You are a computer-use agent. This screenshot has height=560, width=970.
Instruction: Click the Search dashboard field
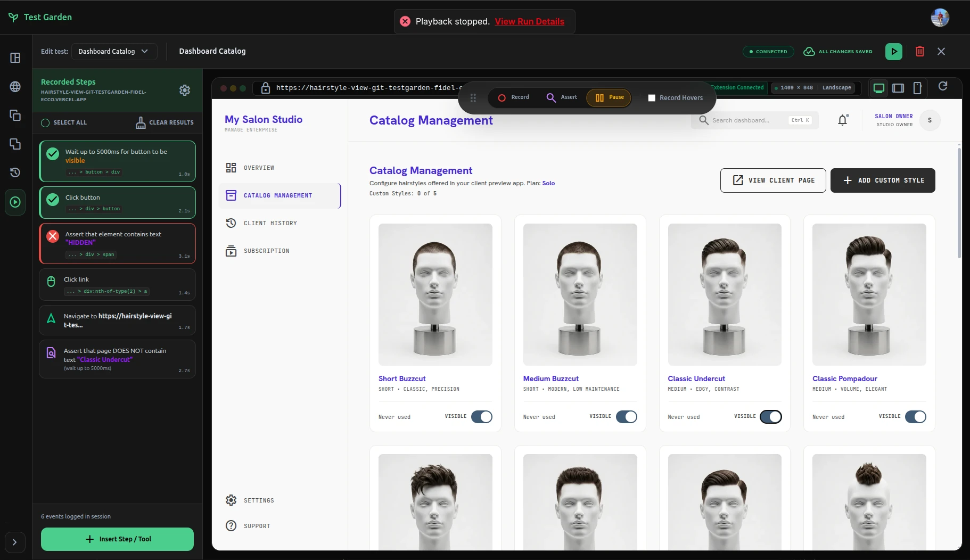pos(754,120)
